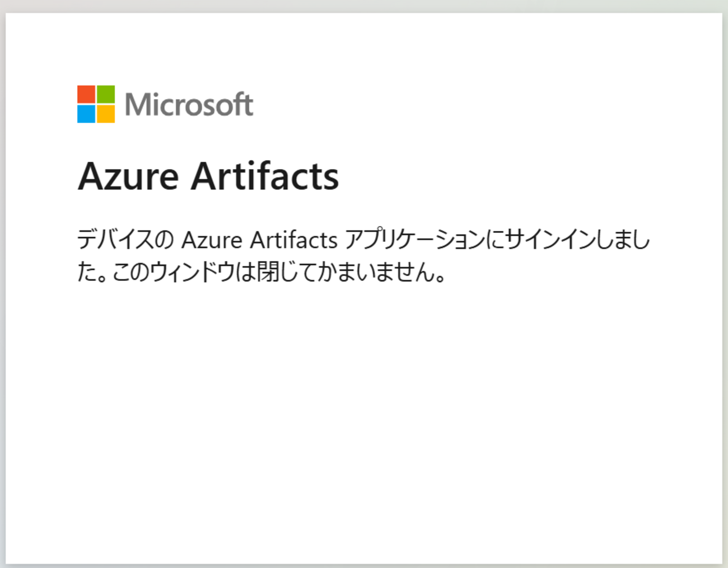Click the letter "A" starting the bold heading
This screenshot has height=568, width=728.
click(x=90, y=176)
